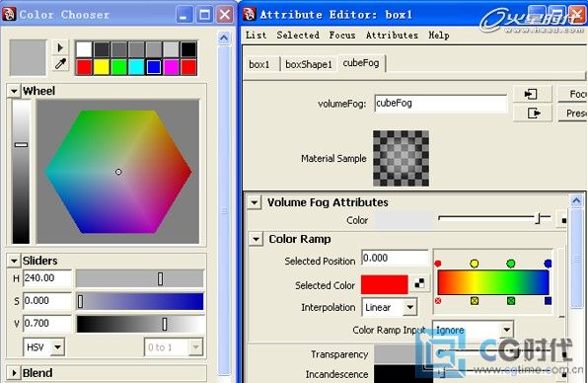This screenshot has height=383, width=588.
Task: Click the color ramp gradient bar
Action: pyautogui.click(x=493, y=282)
